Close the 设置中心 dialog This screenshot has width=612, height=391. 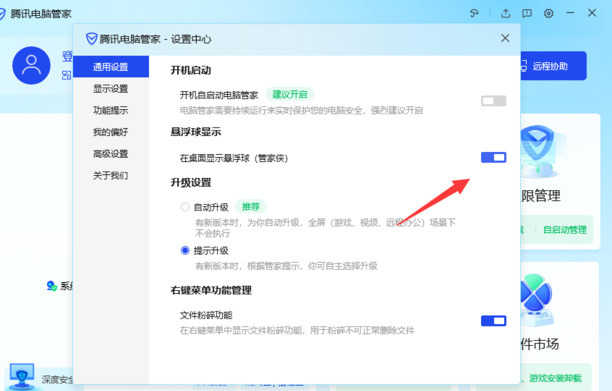point(505,38)
